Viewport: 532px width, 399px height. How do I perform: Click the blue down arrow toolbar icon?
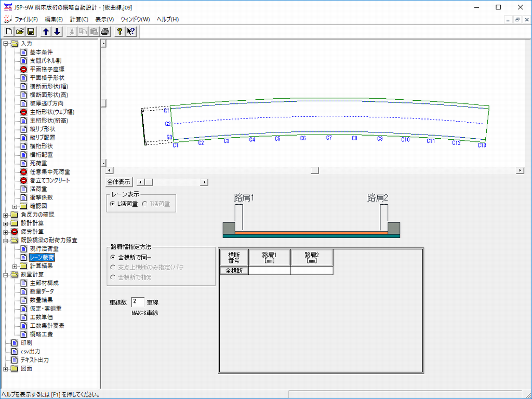57,31
